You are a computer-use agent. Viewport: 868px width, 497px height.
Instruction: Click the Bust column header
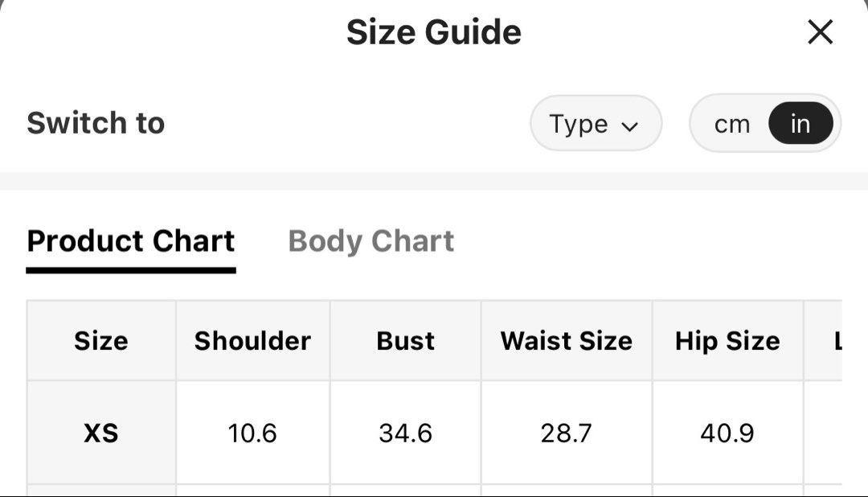(x=405, y=341)
